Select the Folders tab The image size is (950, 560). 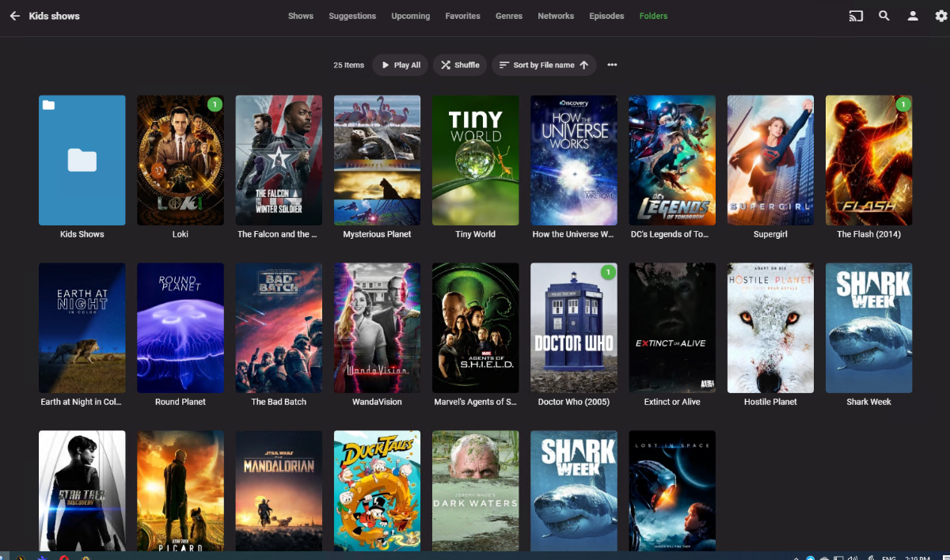pos(654,16)
